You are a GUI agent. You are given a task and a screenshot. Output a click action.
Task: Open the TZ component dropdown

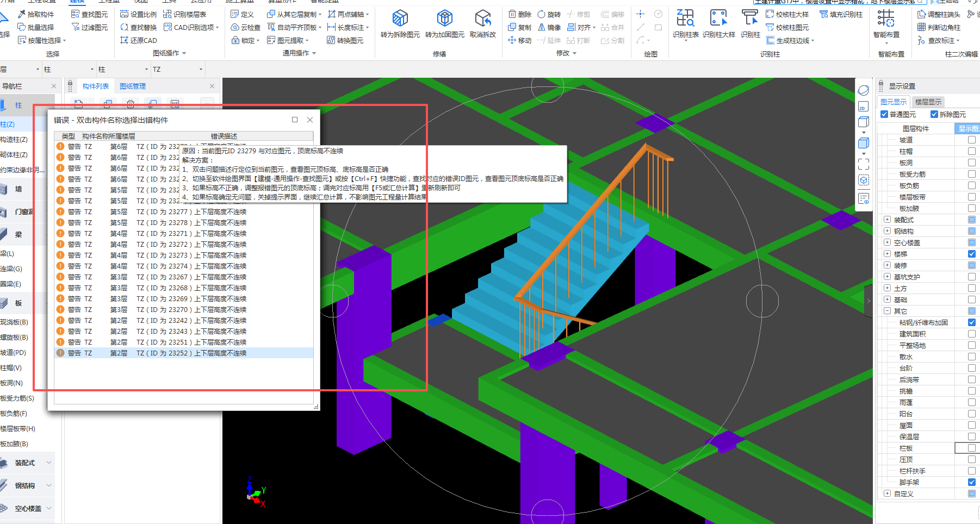[201, 70]
